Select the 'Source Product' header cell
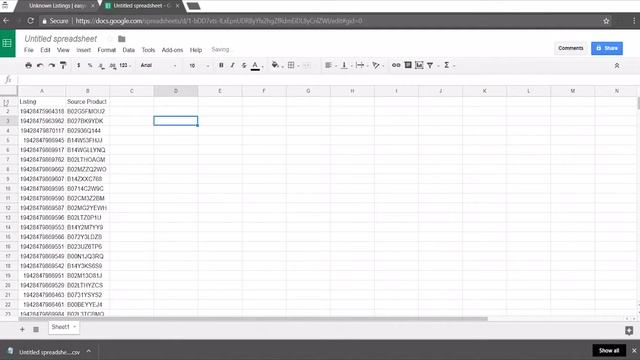The width and height of the screenshot is (640, 360). 87,102
